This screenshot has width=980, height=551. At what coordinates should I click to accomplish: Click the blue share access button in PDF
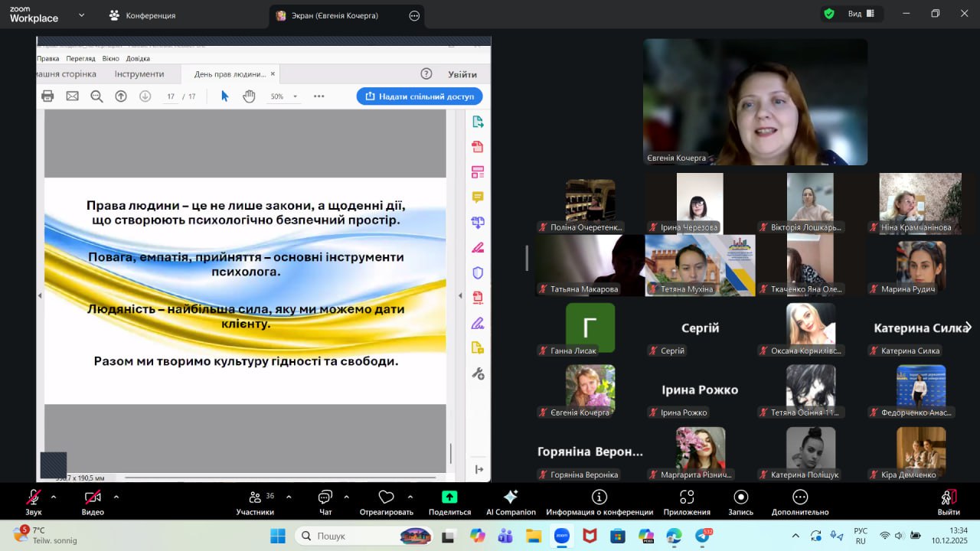[x=419, y=96]
